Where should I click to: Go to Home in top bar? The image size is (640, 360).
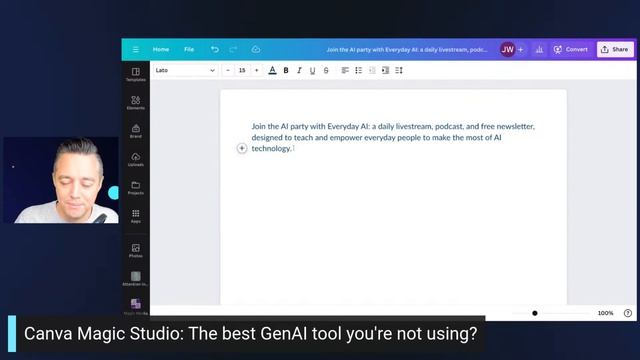coord(161,49)
